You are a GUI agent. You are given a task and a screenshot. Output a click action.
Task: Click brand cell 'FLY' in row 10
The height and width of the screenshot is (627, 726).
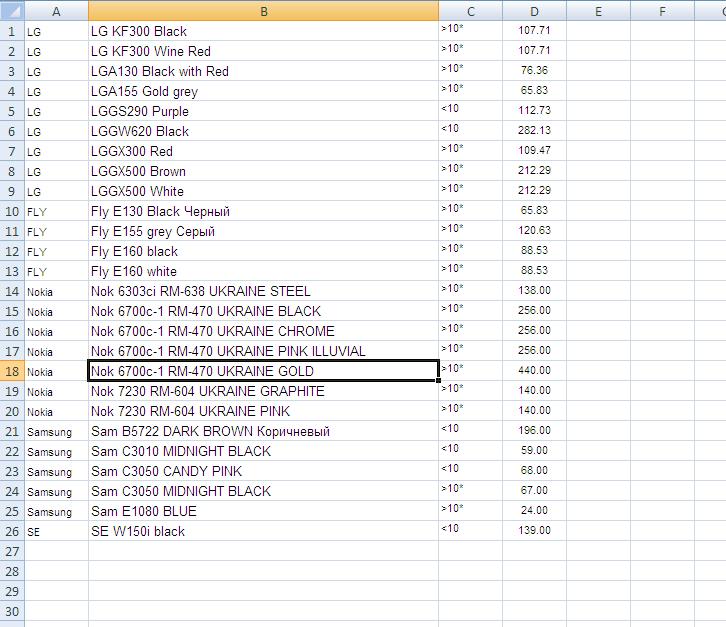coord(56,211)
